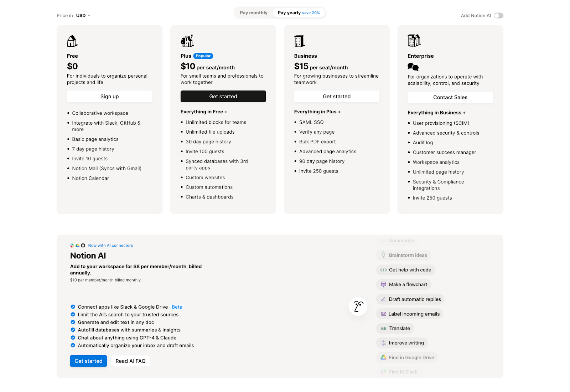Select the Improve writing chip

tap(402, 343)
